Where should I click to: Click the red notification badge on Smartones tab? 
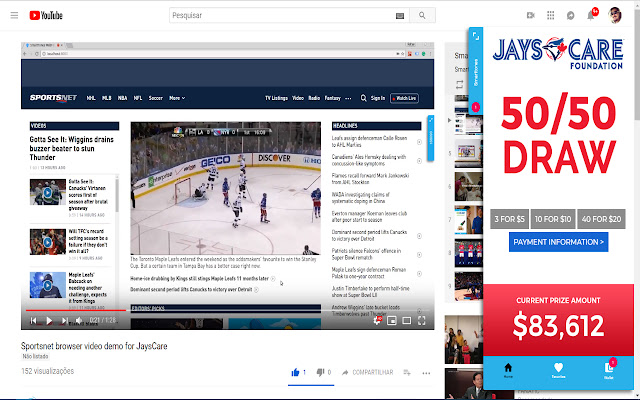[476, 107]
